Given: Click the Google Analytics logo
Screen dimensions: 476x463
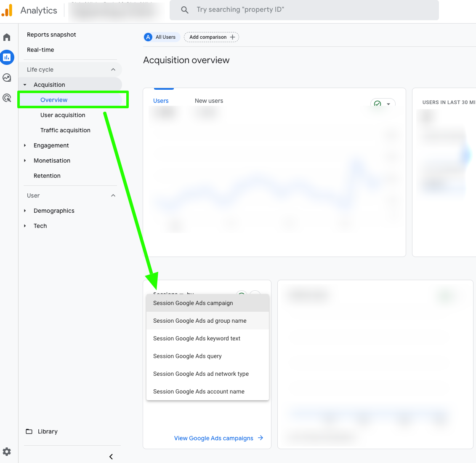Looking at the screenshot, I should click(x=7, y=10).
